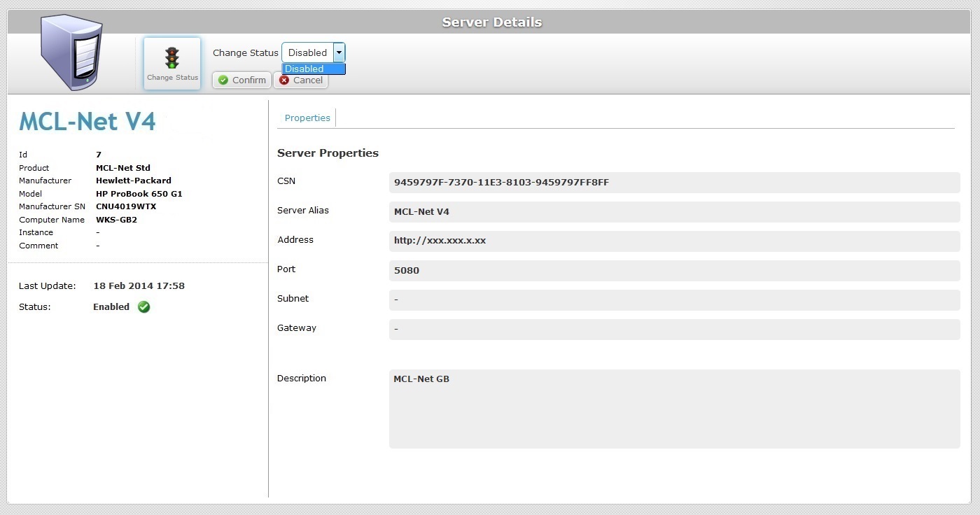Click the server computer icon
This screenshot has width=980, height=515.
[71, 53]
